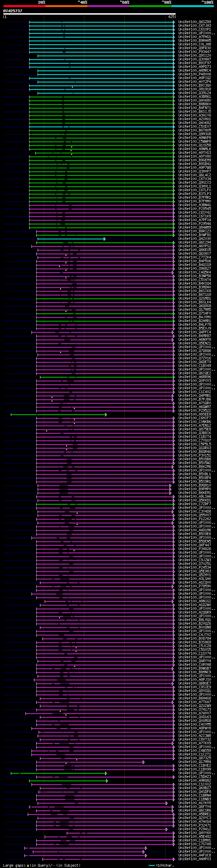Screen dimensions: 217x868
Task: Select the UniRef100_P78590 label
Action: (x=195, y=586)
